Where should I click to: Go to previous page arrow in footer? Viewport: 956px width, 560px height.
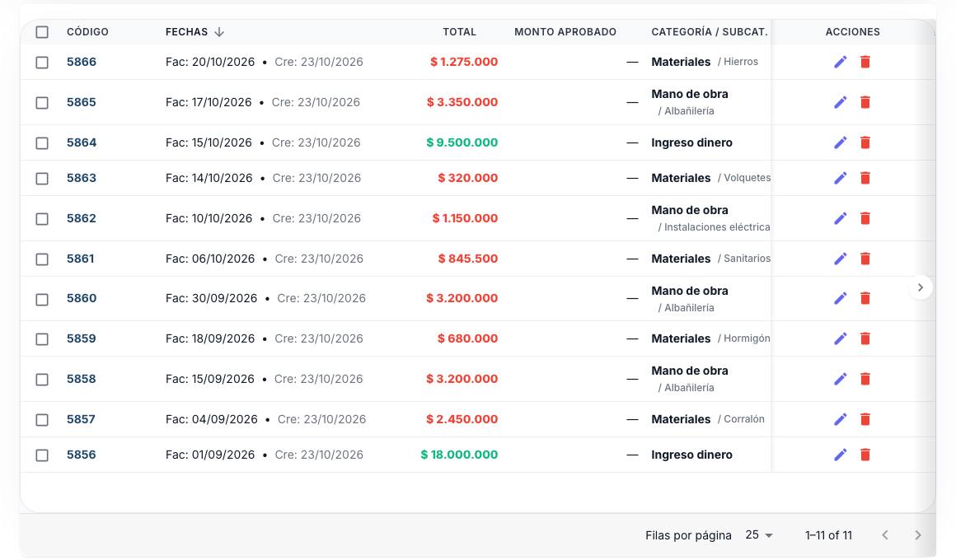coord(884,535)
